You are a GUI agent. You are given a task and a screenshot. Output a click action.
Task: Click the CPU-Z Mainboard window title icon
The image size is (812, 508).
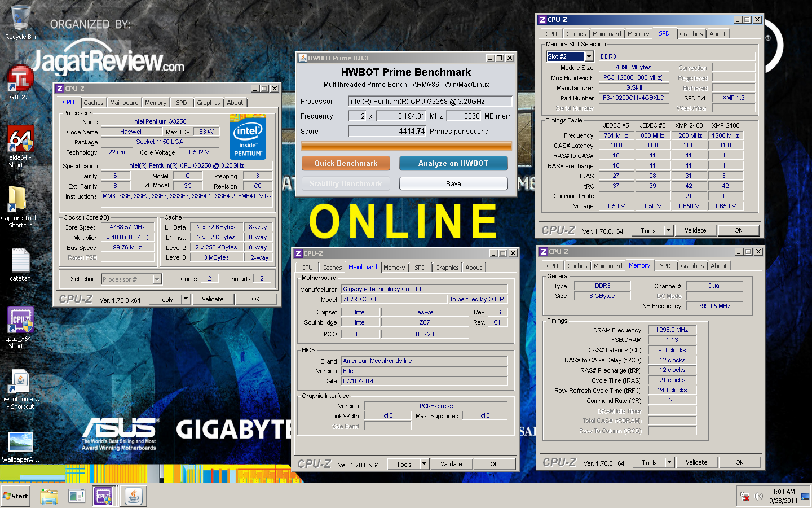299,253
